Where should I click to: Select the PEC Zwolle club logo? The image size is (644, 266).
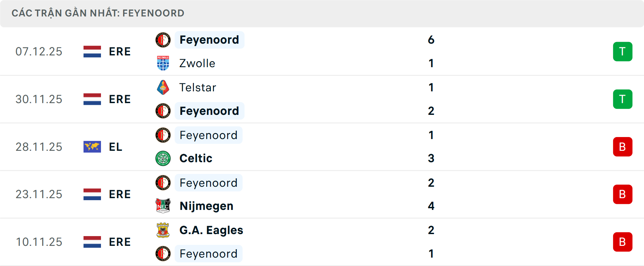click(x=163, y=63)
